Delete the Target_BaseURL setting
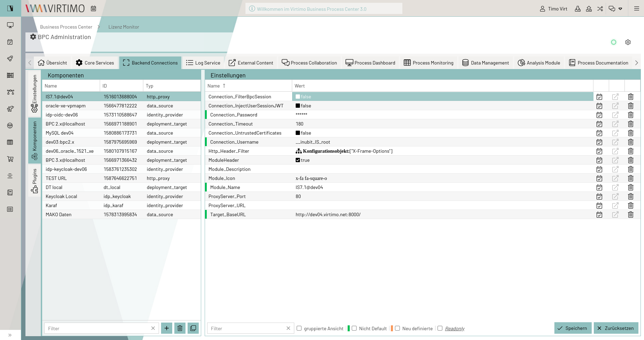 pos(631,214)
